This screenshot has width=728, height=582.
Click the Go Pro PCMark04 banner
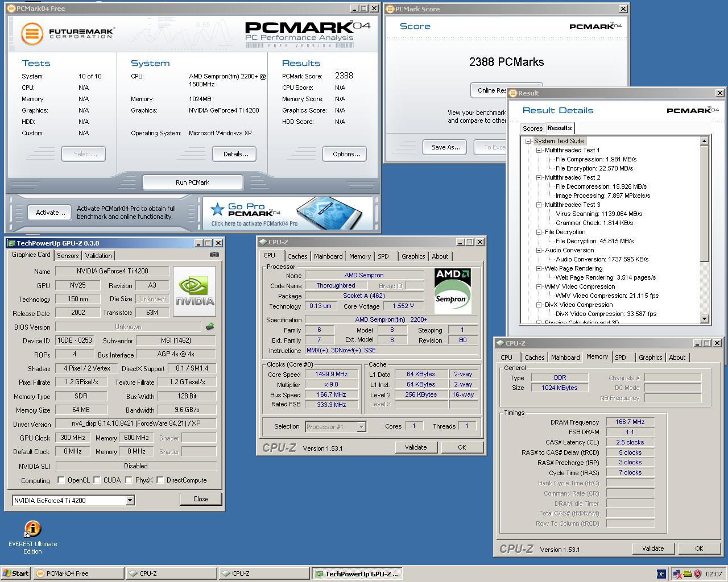click(x=288, y=213)
